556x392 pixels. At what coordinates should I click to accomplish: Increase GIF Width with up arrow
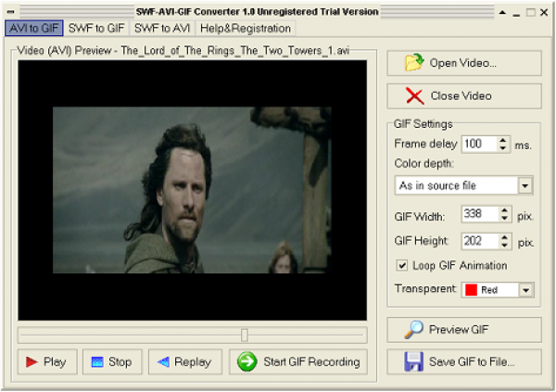(x=505, y=210)
